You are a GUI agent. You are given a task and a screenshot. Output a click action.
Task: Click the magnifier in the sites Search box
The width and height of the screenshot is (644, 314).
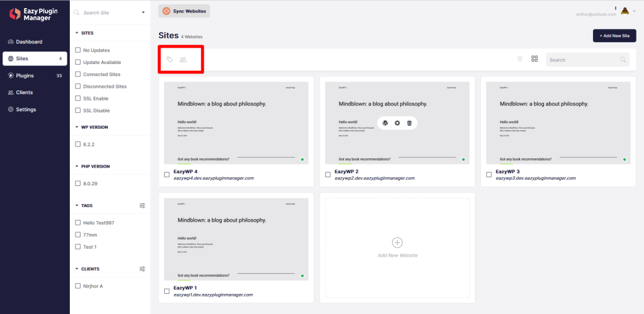point(623,60)
